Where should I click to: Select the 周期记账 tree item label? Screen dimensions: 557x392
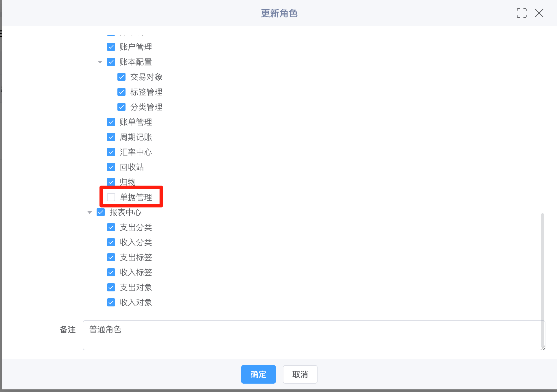click(x=136, y=137)
